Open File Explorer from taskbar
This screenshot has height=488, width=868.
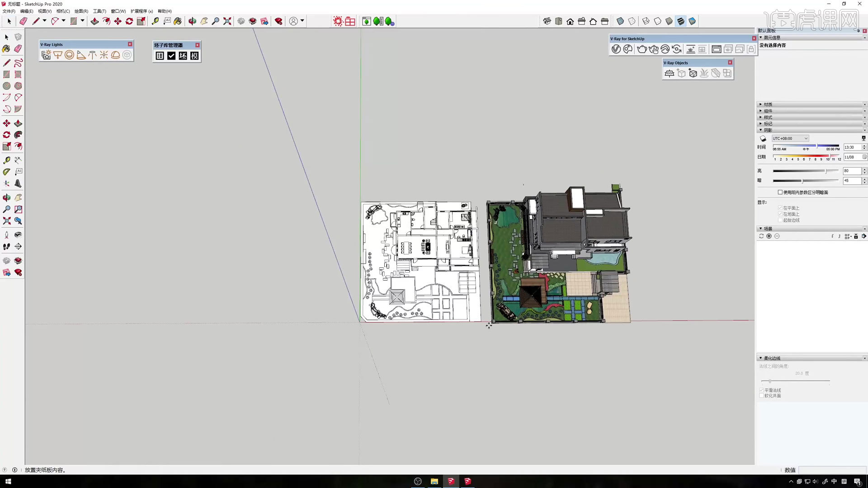point(434,481)
